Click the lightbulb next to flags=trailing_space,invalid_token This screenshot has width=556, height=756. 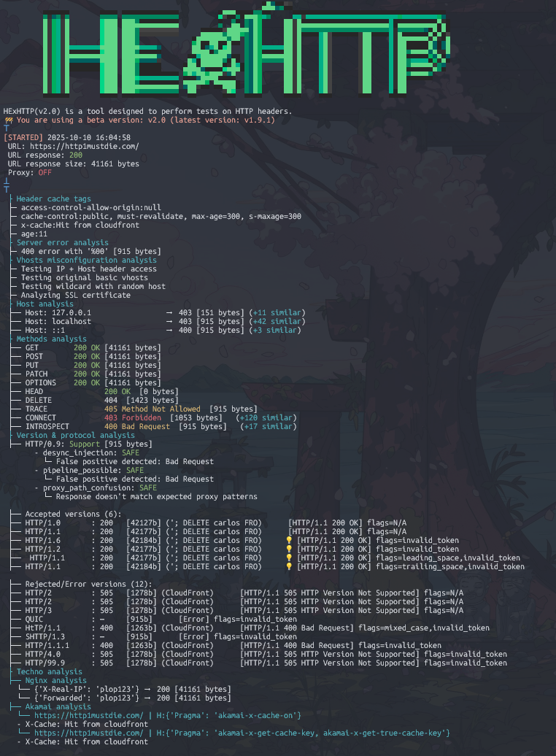click(289, 566)
